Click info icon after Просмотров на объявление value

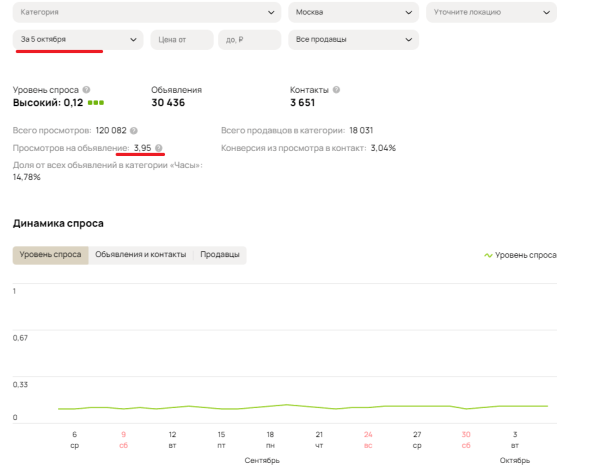click(159, 148)
